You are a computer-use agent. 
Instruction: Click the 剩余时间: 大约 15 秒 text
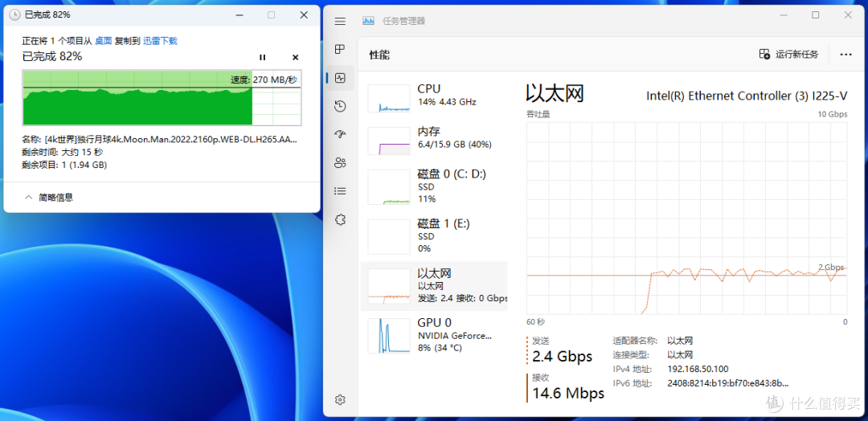(x=62, y=153)
